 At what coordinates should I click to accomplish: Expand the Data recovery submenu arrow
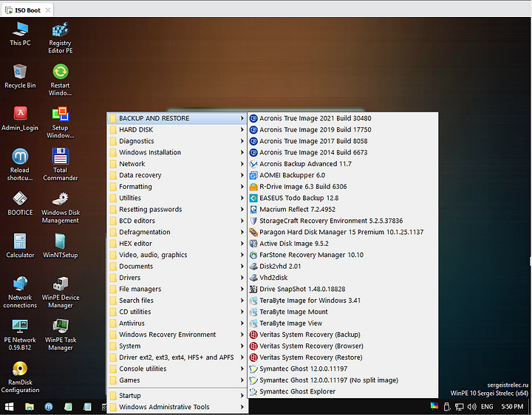click(x=242, y=175)
